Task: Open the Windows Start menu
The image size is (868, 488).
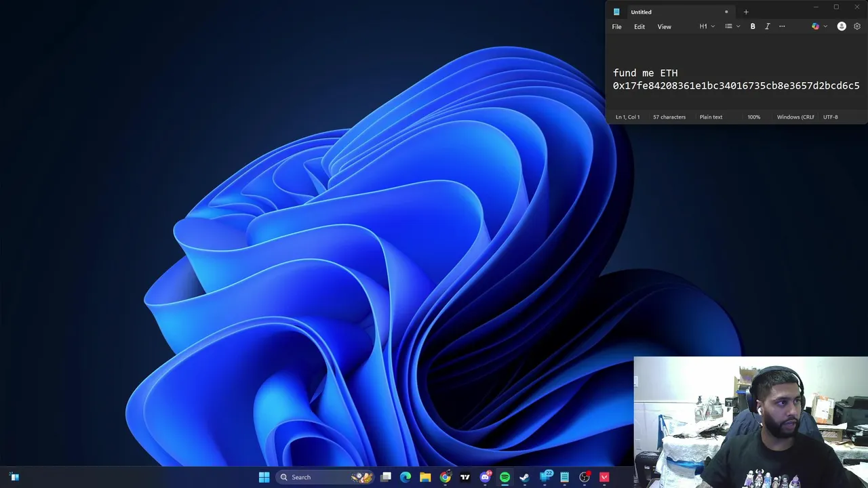Action: (264, 477)
